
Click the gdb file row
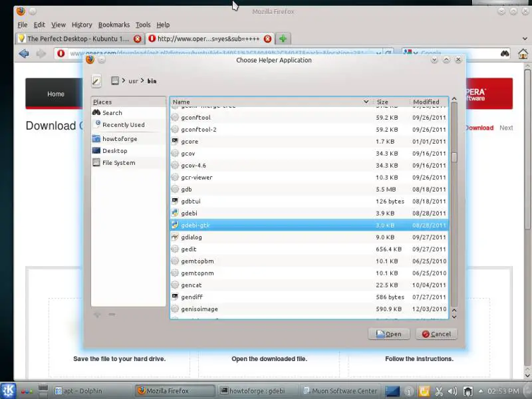(x=309, y=190)
